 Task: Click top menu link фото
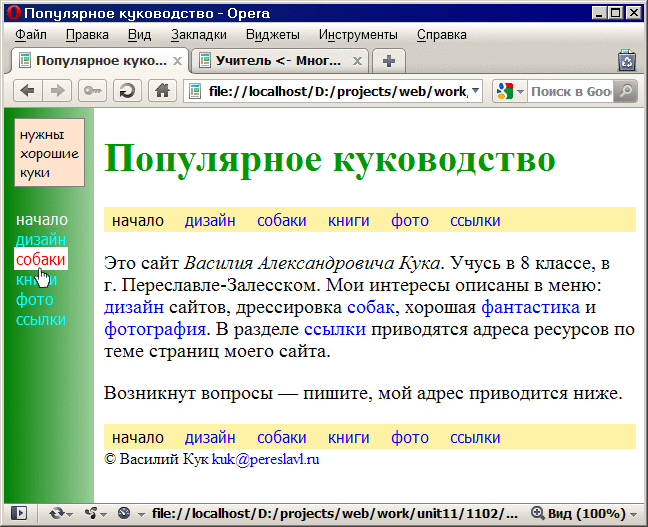click(x=410, y=220)
